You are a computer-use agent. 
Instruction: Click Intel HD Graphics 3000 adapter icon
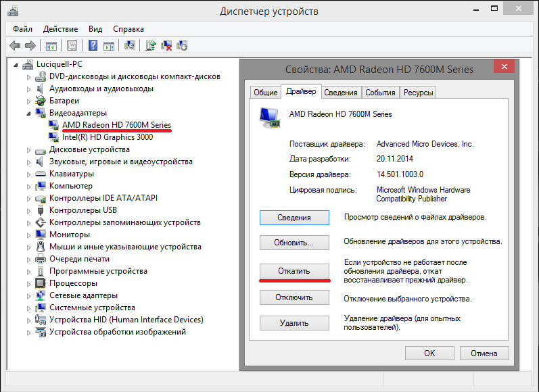pyautogui.click(x=53, y=137)
